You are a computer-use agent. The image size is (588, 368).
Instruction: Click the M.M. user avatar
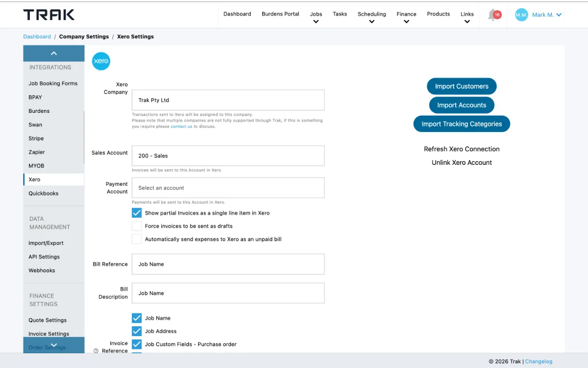[x=521, y=15]
